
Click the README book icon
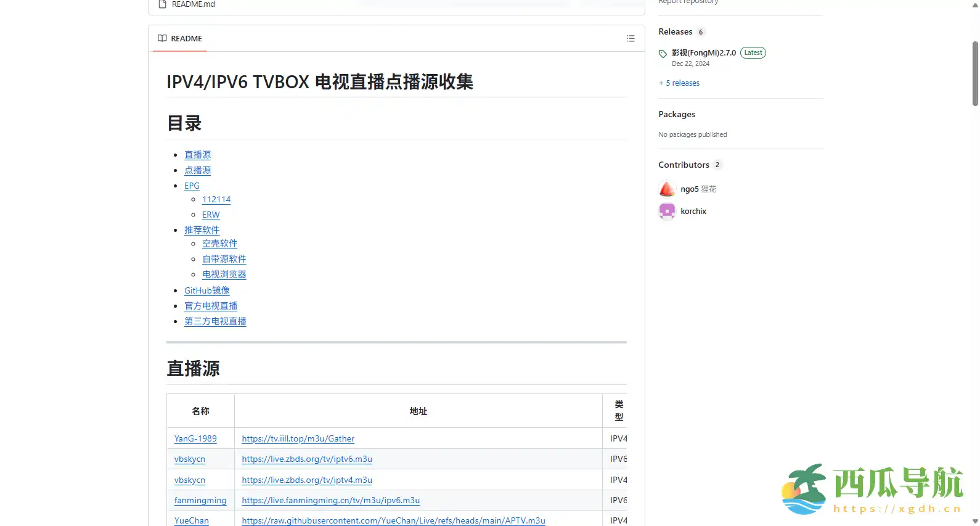click(x=162, y=38)
